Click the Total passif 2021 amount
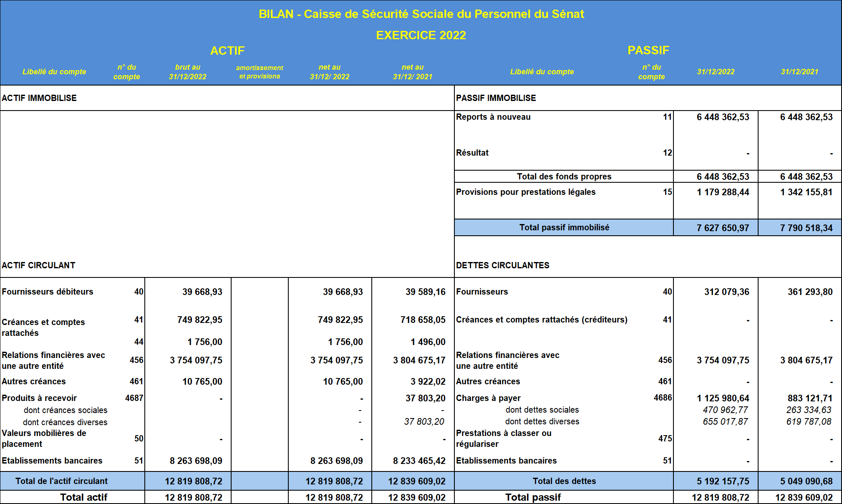 804,498
